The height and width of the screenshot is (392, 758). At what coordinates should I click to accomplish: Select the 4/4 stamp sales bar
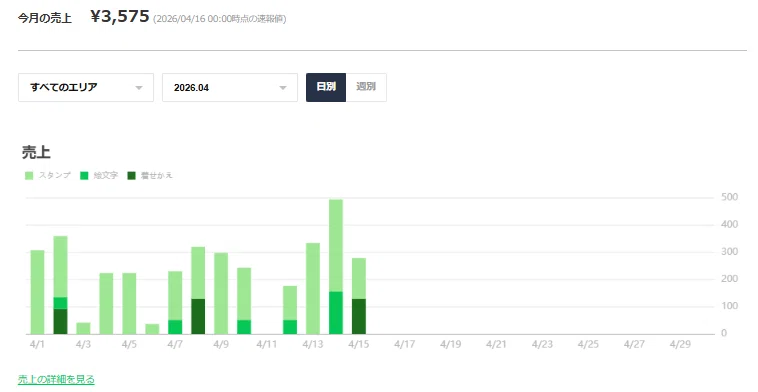pyautogui.click(x=106, y=304)
